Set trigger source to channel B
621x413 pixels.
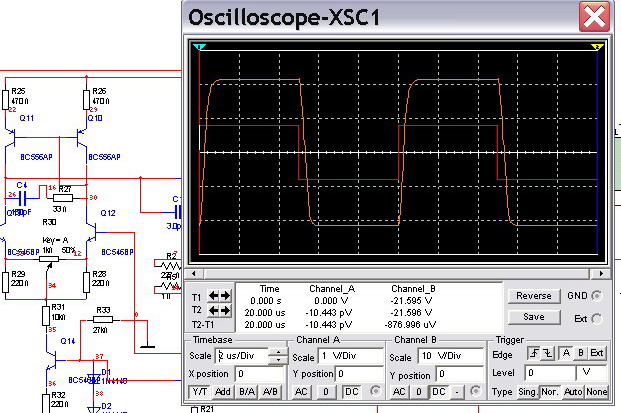[582, 353]
